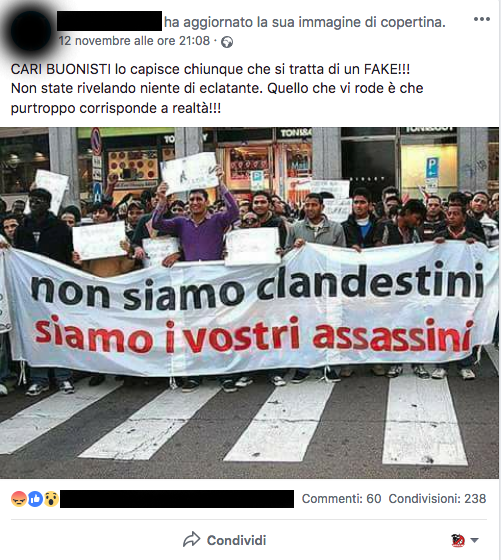
Task: Open the 12 novembre timestamp link
Action: (x=134, y=41)
